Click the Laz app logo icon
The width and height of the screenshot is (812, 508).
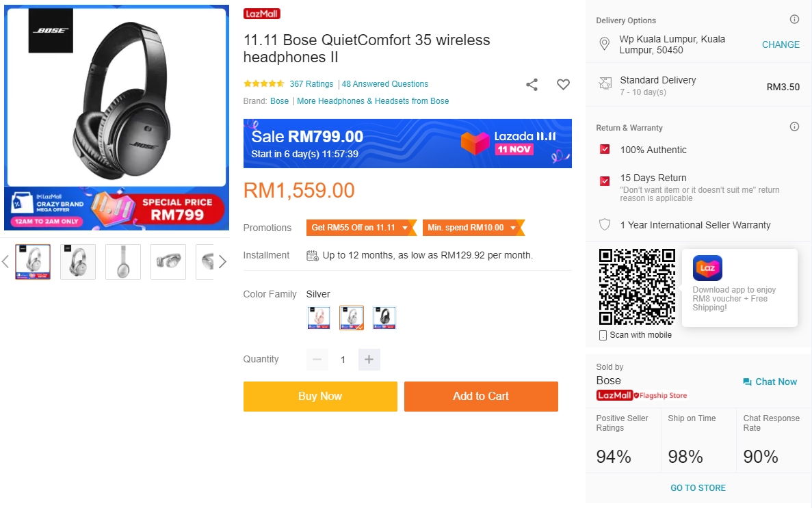click(707, 268)
